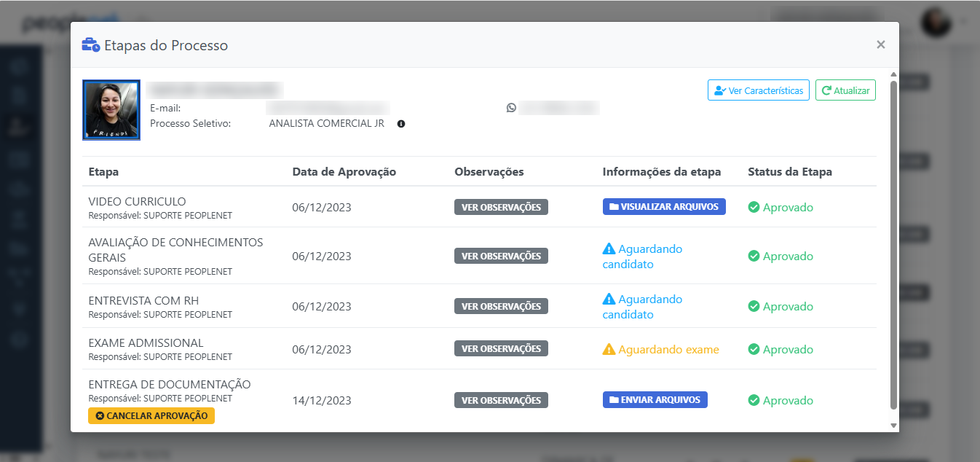Viewport: 980px width, 462px height.
Task: Click the EXAME ADMISSIONAL stage name
Action: tap(146, 342)
